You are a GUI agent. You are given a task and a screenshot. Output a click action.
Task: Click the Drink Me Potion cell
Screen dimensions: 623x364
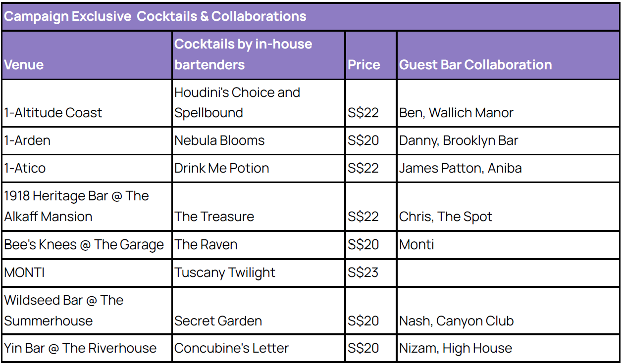coord(259,168)
